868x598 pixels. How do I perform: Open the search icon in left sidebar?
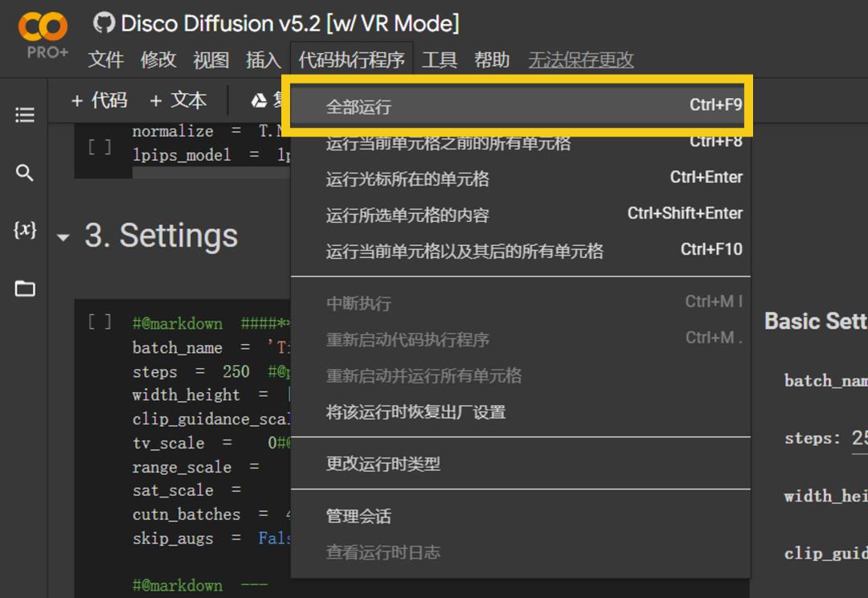(x=24, y=173)
